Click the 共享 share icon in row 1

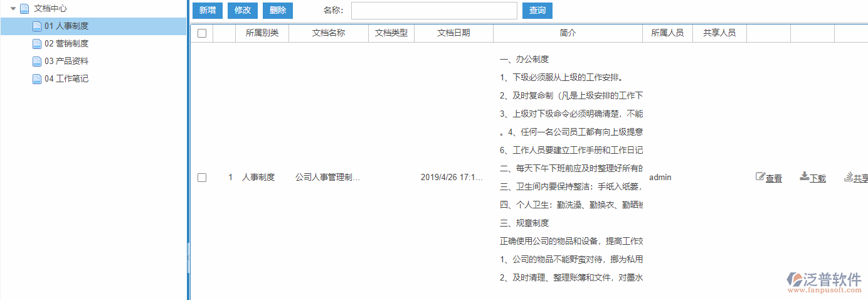click(849, 177)
